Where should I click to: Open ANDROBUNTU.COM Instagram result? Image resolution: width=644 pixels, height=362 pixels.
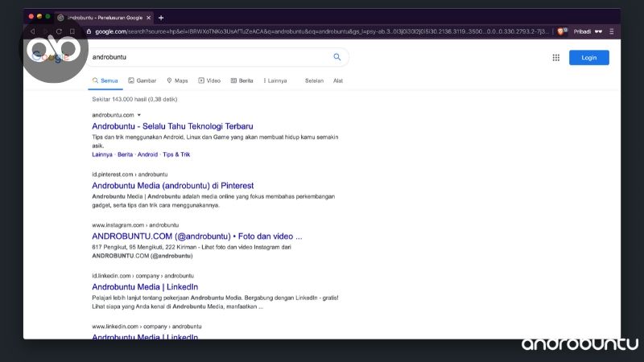196,236
